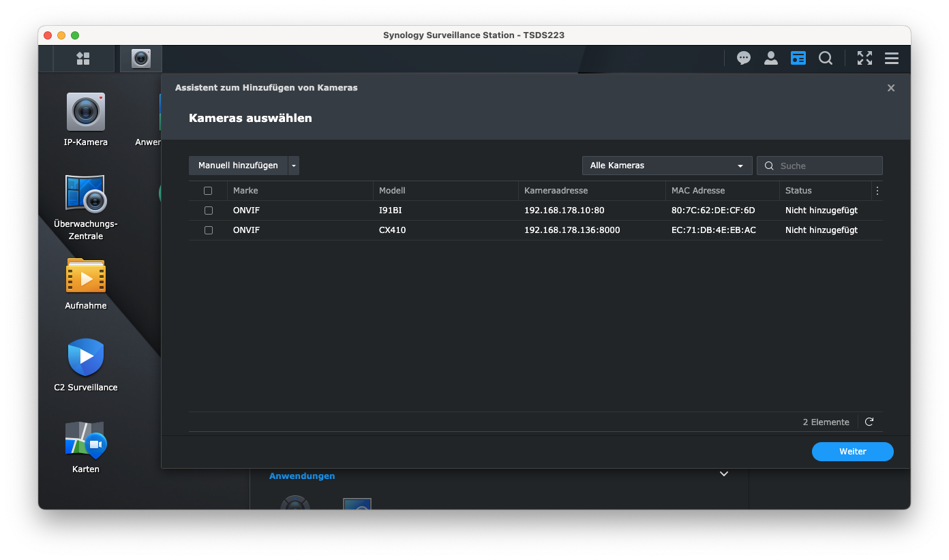Open the chat notifications icon

pyautogui.click(x=744, y=59)
